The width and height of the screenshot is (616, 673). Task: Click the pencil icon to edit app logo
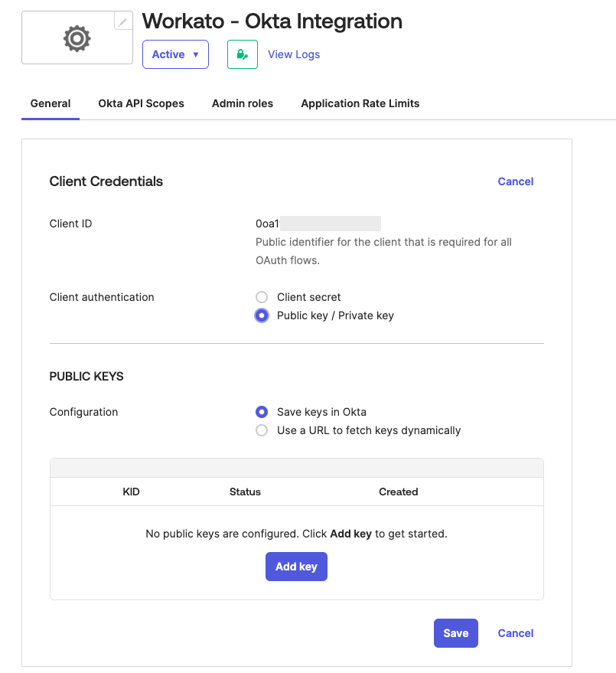tap(122, 21)
